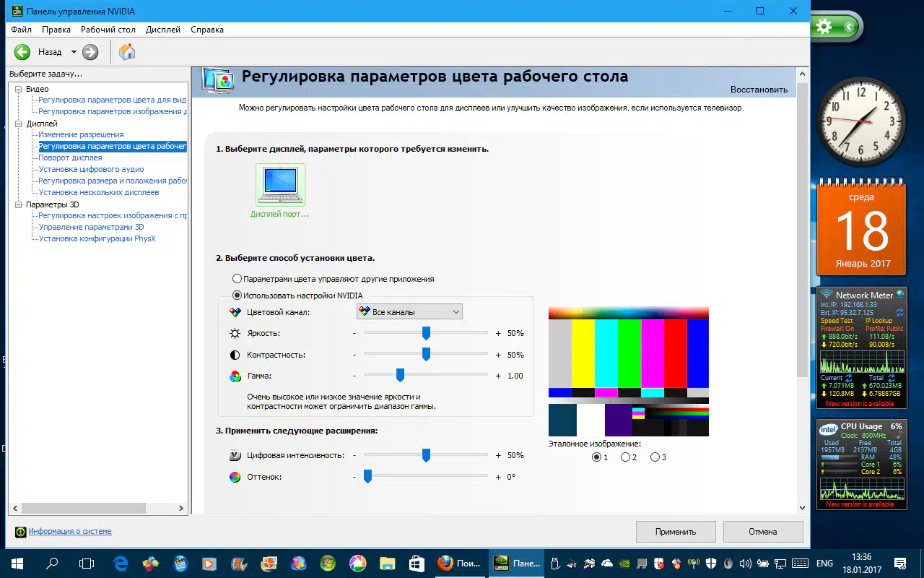Select reference image 3 radio
This screenshot has width=924, height=578.
pos(655,457)
